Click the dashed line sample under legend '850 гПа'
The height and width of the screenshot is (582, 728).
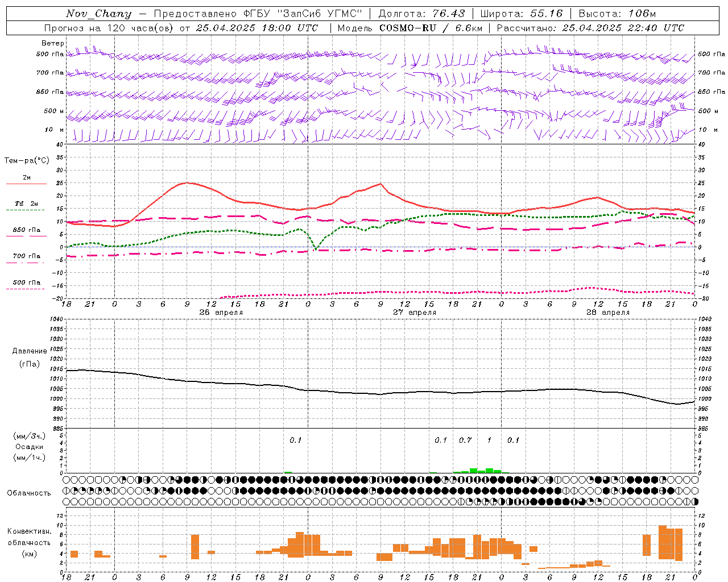(x=26, y=236)
